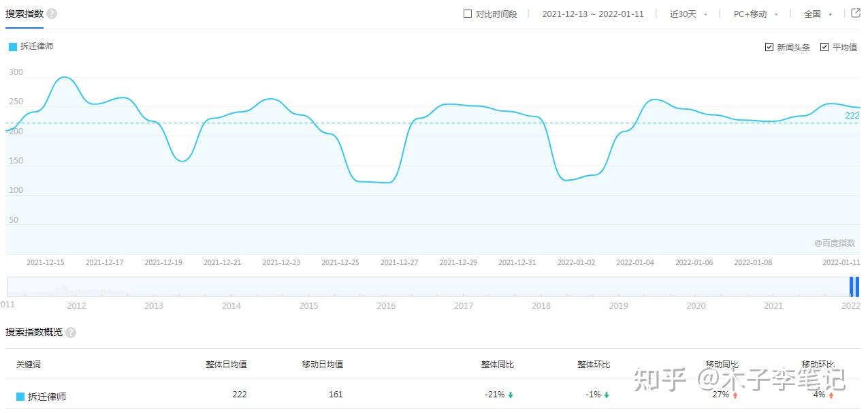Click the 2021-12-15 axis date label
868x413 pixels.
[x=46, y=262]
